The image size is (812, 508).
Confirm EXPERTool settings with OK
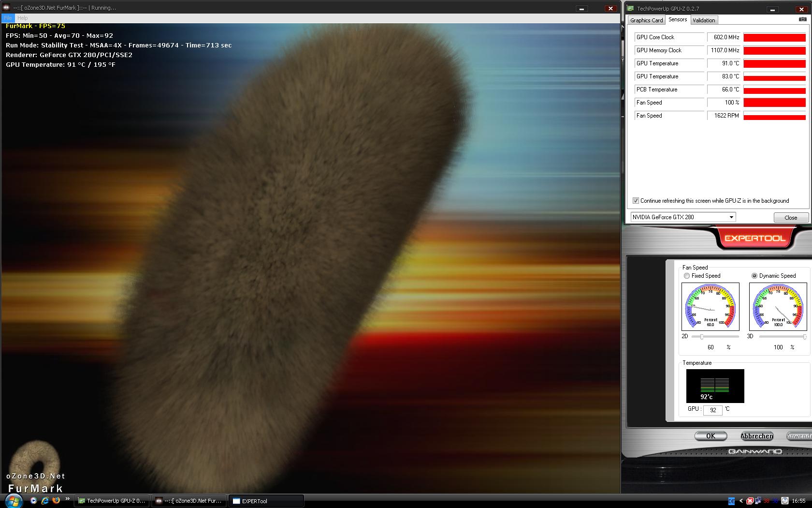710,436
